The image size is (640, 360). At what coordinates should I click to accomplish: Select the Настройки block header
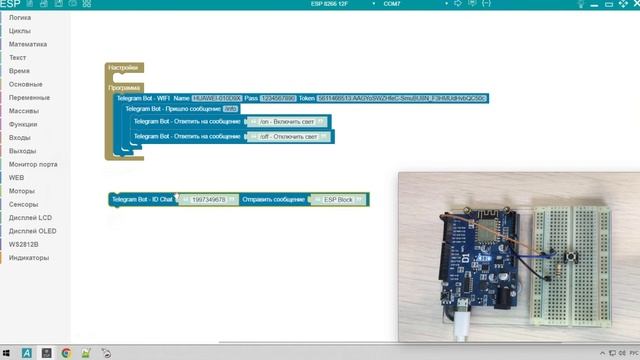point(123,68)
